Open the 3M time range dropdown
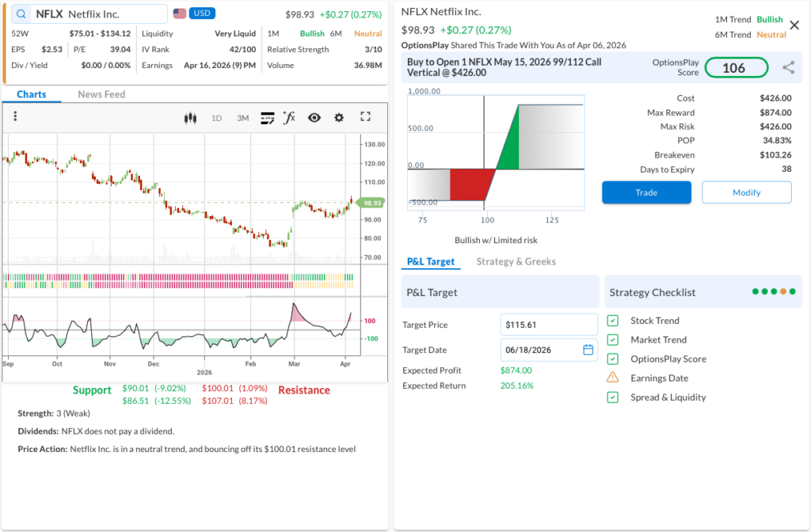 coord(242,118)
